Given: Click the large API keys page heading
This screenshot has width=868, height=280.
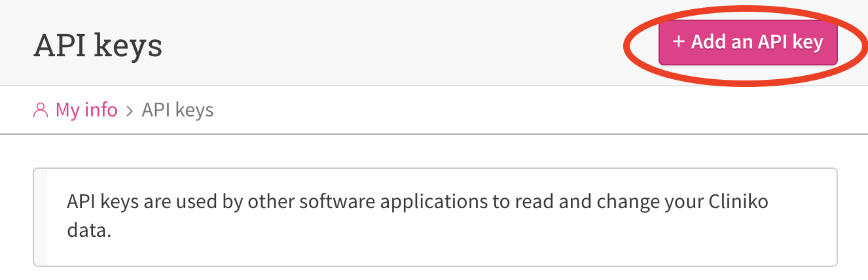Looking at the screenshot, I should 98,46.
